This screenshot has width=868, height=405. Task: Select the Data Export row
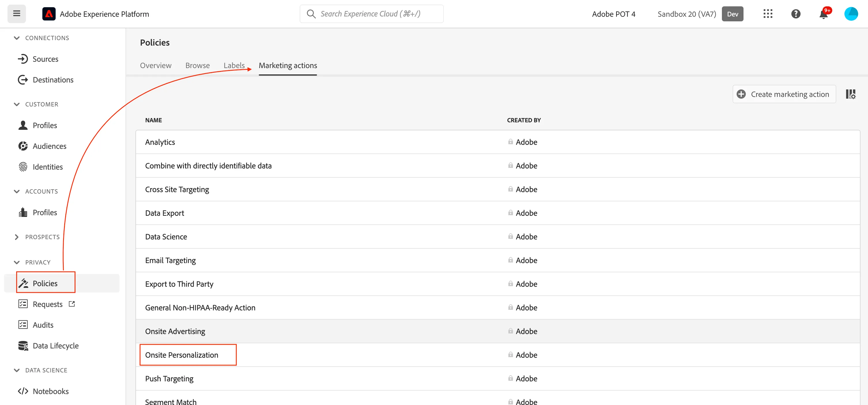pyautogui.click(x=498, y=213)
